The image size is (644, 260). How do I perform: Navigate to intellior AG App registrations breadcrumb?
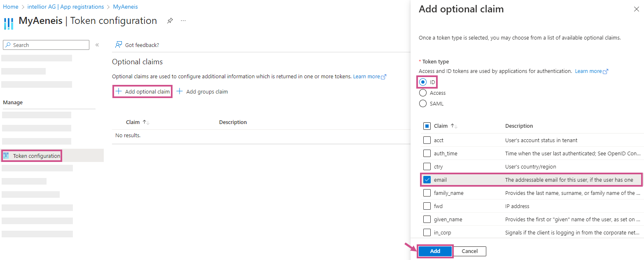(x=65, y=7)
